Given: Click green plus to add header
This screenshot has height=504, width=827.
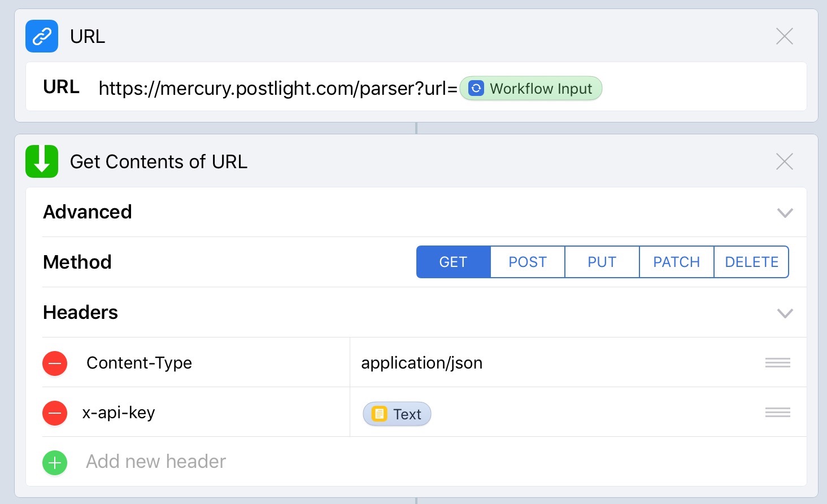Looking at the screenshot, I should (x=55, y=462).
